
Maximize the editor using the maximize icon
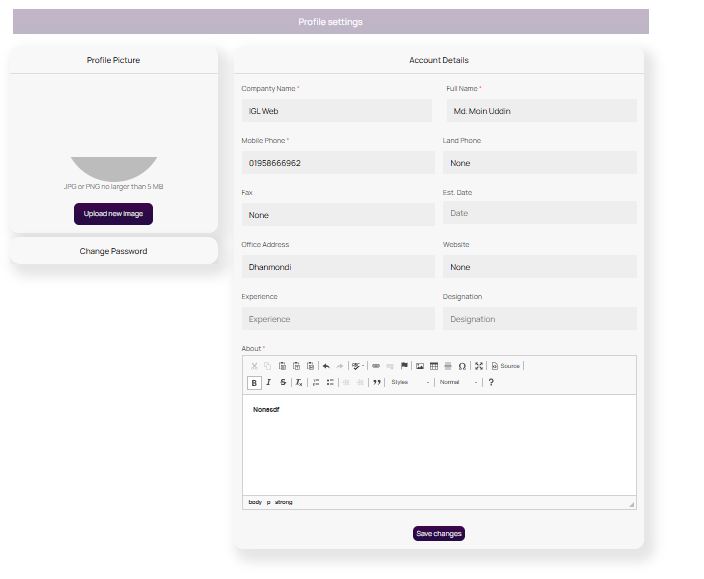[479, 366]
